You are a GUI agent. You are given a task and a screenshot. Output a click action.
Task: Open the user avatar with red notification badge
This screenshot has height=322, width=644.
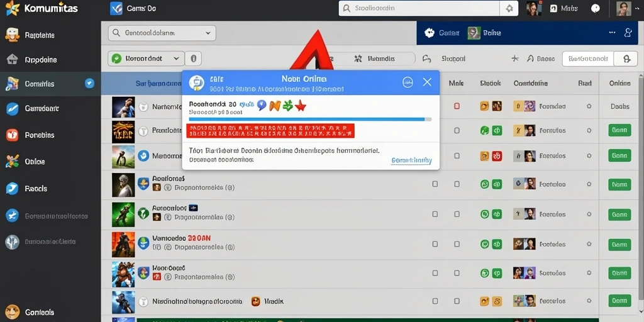[x=533, y=8]
